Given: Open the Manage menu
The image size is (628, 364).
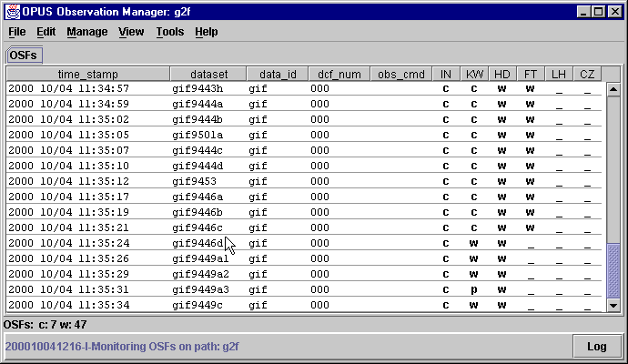Looking at the screenshot, I should pos(86,32).
